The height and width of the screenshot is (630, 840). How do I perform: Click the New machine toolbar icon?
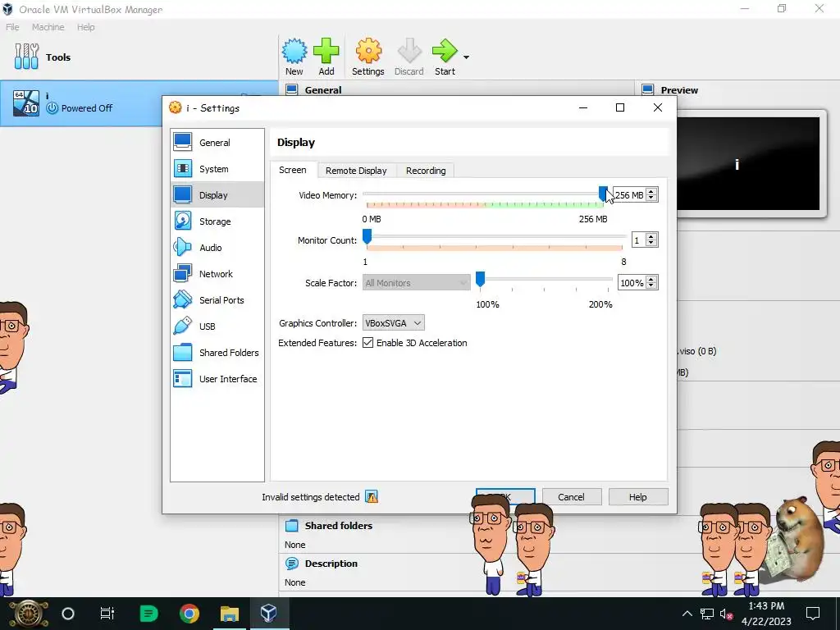[294, 52]
